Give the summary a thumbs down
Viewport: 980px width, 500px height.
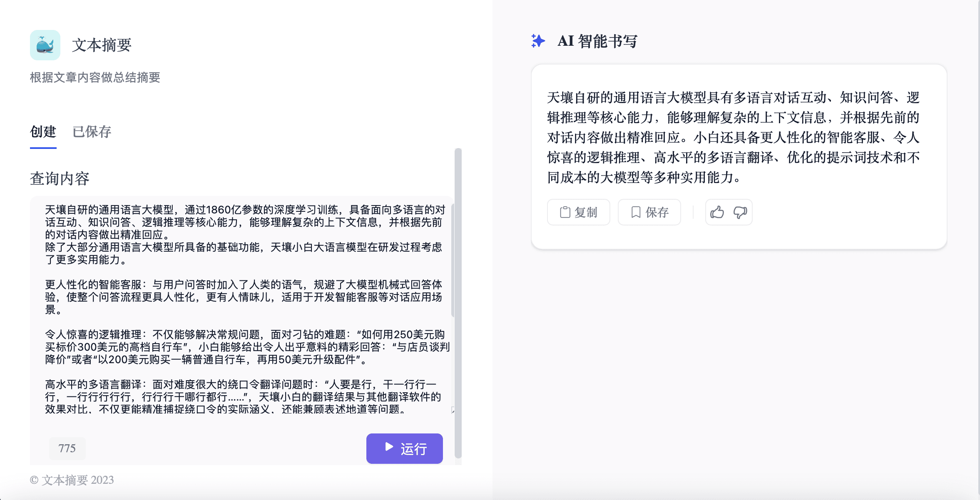740,212
